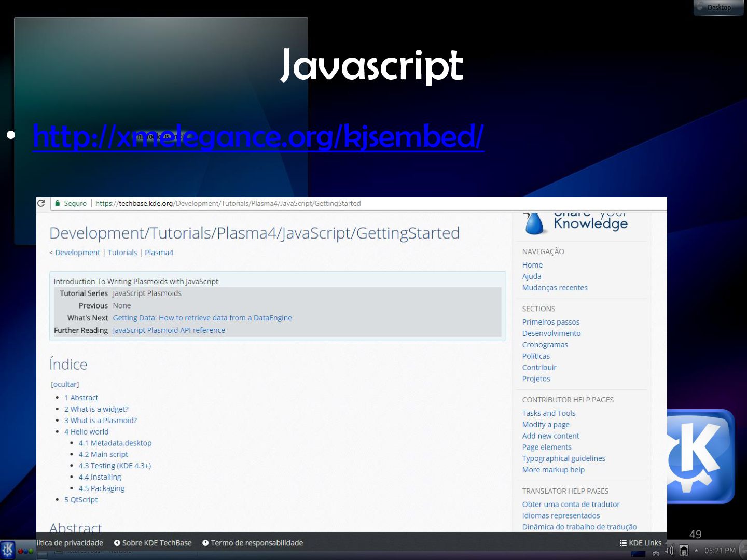
Task: Jump to 4.5 Packaging
Action: (102, 489)
